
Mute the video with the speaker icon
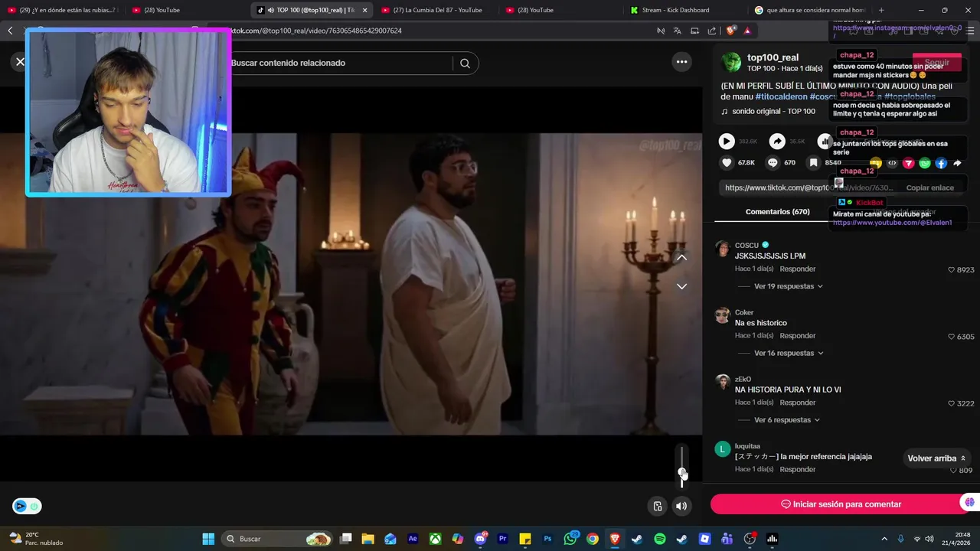coord(681,506)
